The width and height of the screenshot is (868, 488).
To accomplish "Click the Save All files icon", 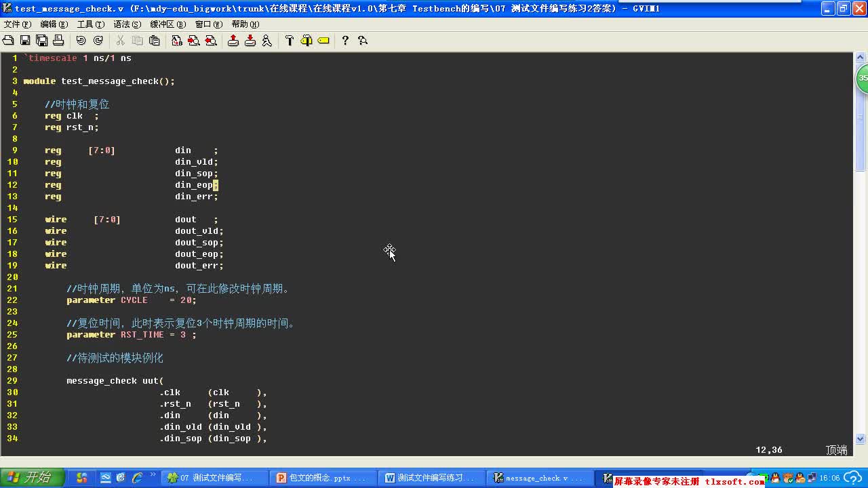I will click(41, 41).
